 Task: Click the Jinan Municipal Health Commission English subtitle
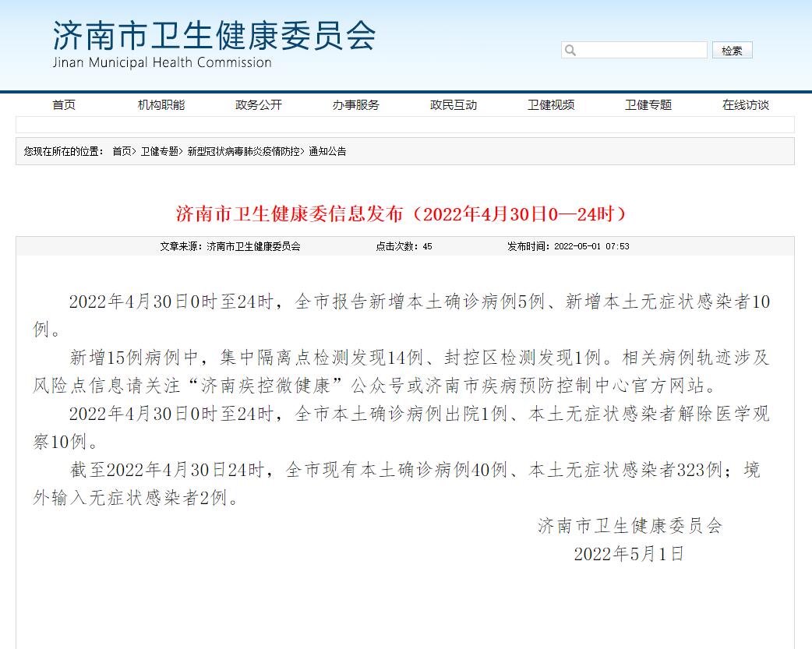click(162, 62)
